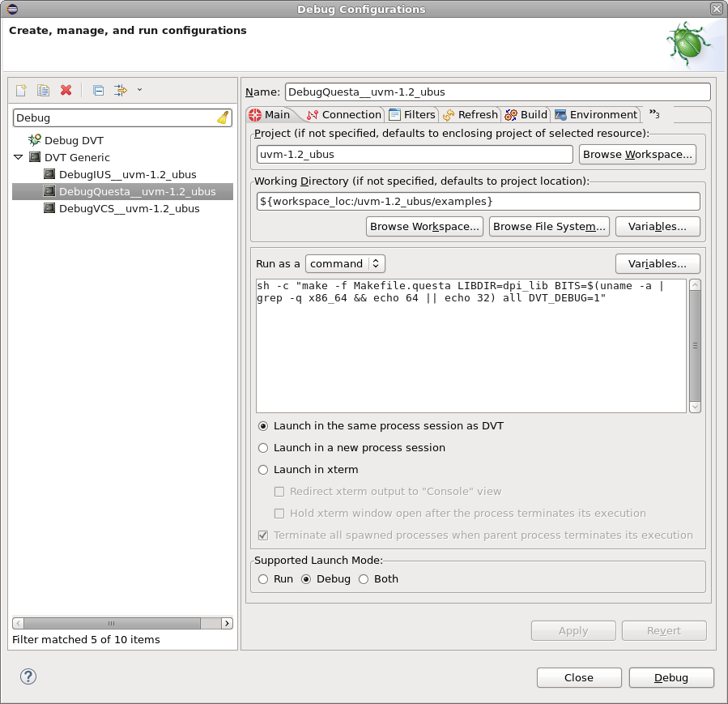The height and width of the screenshot is (704, 728).
Task: Click the help question mark icon
Action: point(28,676)
